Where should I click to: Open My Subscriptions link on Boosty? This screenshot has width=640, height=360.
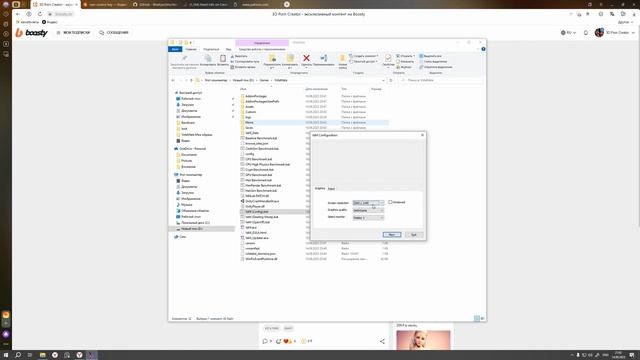click(x=73, y=33)
